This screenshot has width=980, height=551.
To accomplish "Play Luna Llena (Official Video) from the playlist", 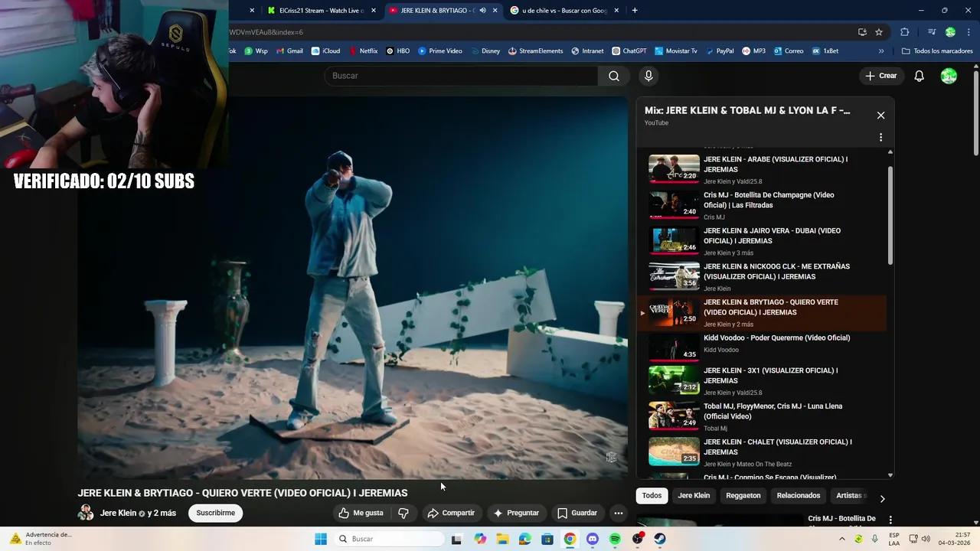I will (x=762, y=417).
